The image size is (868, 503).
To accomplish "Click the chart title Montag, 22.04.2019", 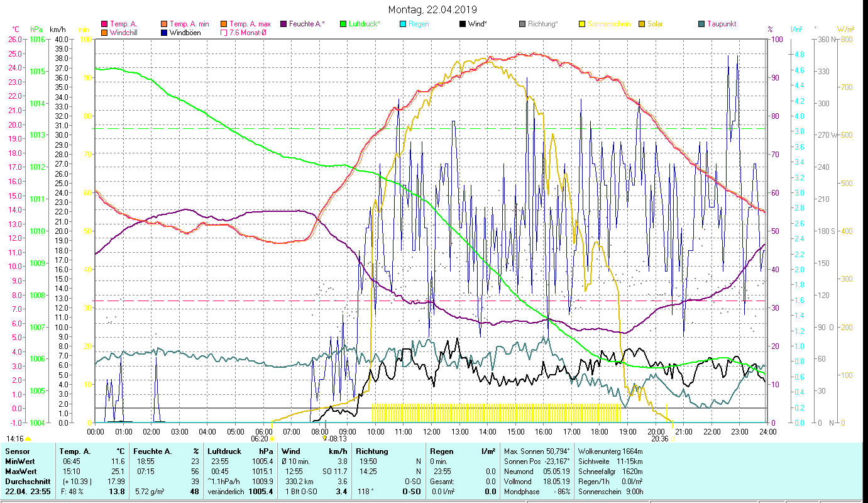I will (x=432, y=9).
